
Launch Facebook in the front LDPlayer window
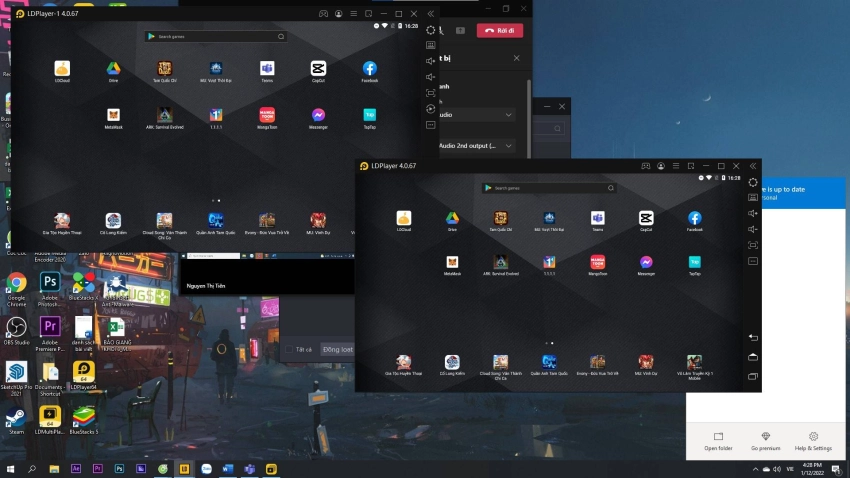(694, 218)
